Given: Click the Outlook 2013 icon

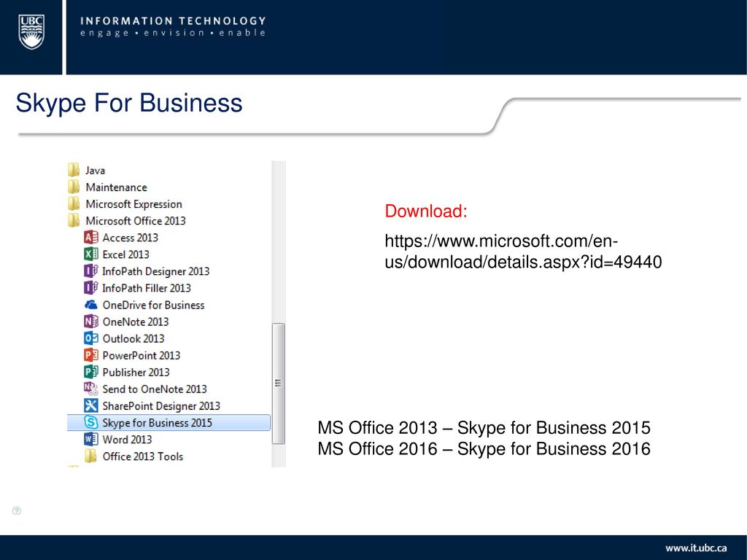Looking at the screenshot, I should [91, 338].
